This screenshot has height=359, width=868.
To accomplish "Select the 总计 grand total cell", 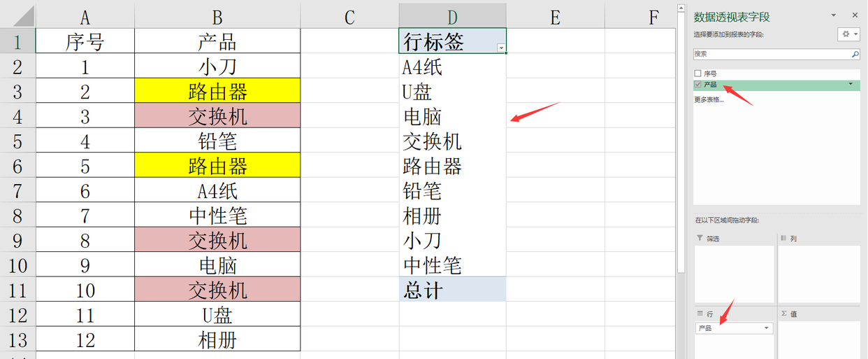I will (453, 290).
